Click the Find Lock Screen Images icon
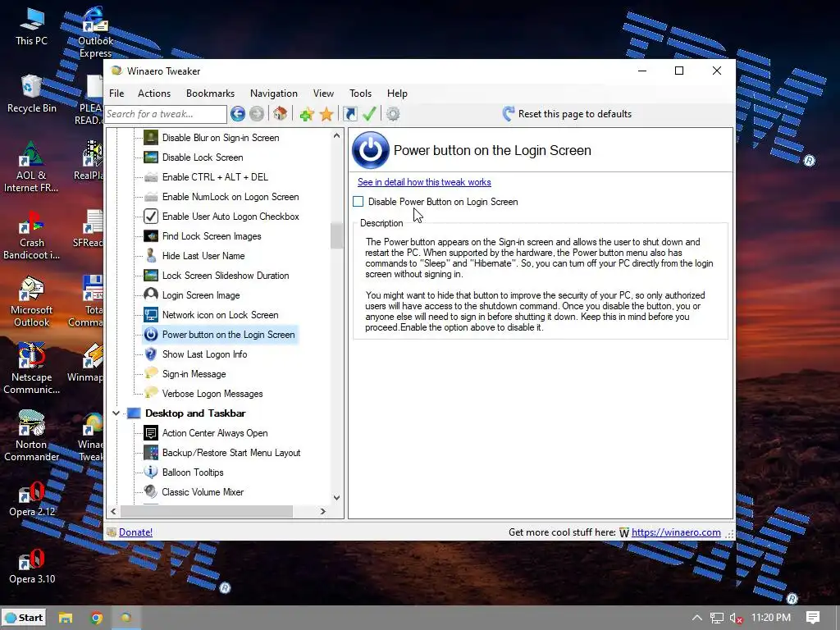The height and width of the screenshot is (630, 840). 151,236
